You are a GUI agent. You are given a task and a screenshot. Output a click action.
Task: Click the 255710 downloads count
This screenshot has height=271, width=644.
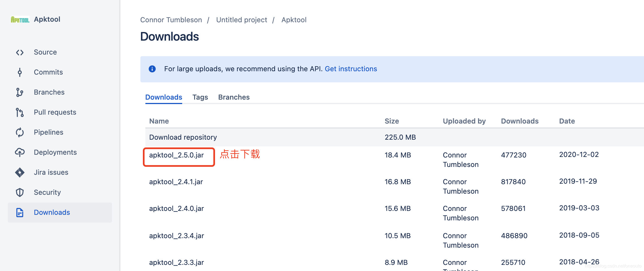513,262
